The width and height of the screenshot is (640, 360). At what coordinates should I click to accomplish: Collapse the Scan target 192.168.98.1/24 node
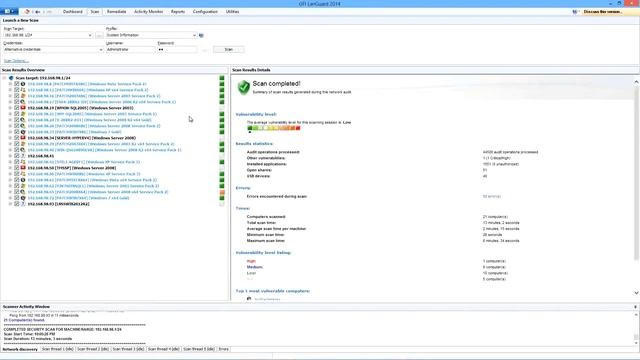(x=4, y=78)
